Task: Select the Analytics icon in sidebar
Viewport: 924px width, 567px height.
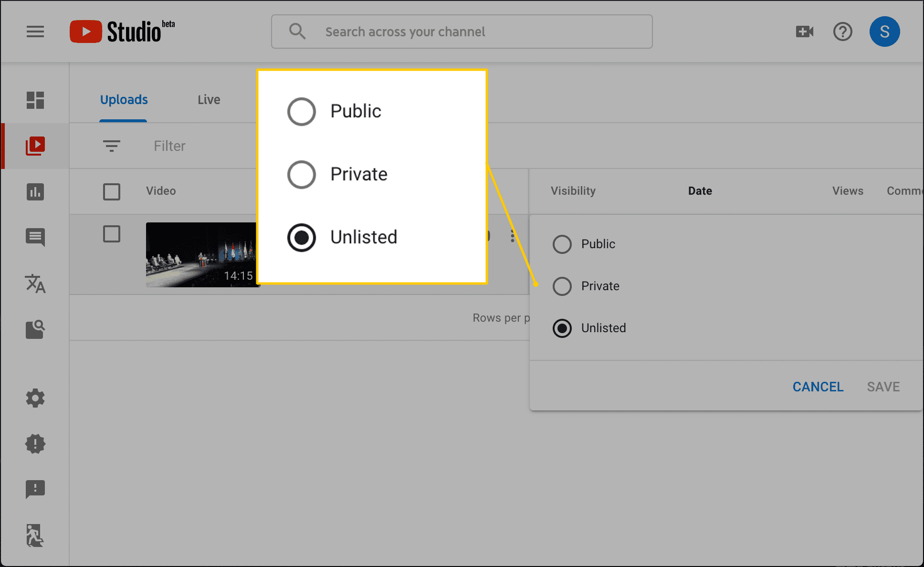Action: [36, 191]
